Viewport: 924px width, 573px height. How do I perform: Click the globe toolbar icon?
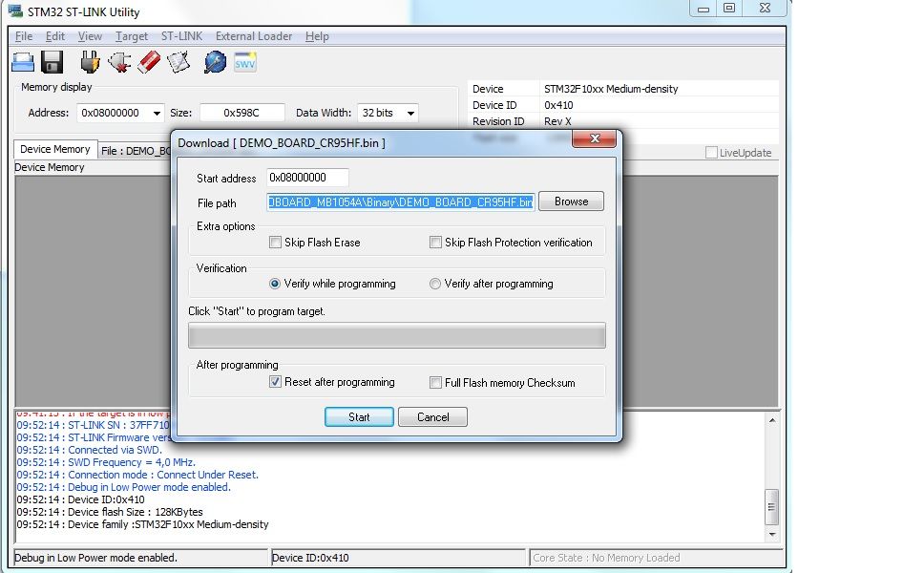point(215,62)
